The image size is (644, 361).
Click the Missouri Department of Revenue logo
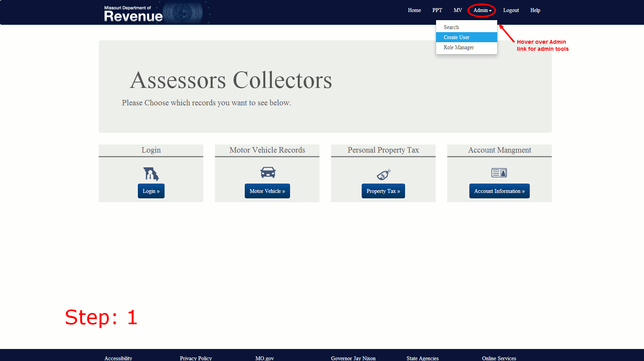coord(134,14)
